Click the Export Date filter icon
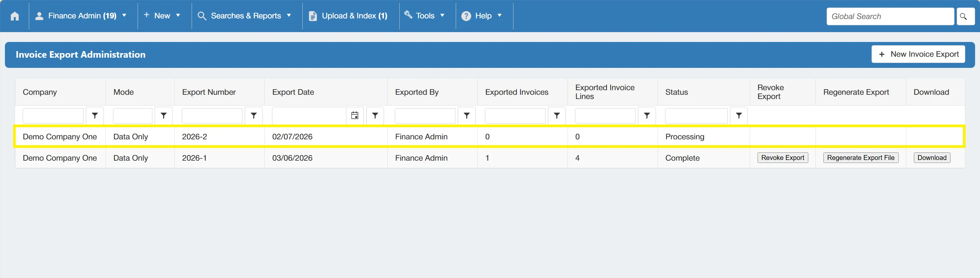 coord(375,116)
